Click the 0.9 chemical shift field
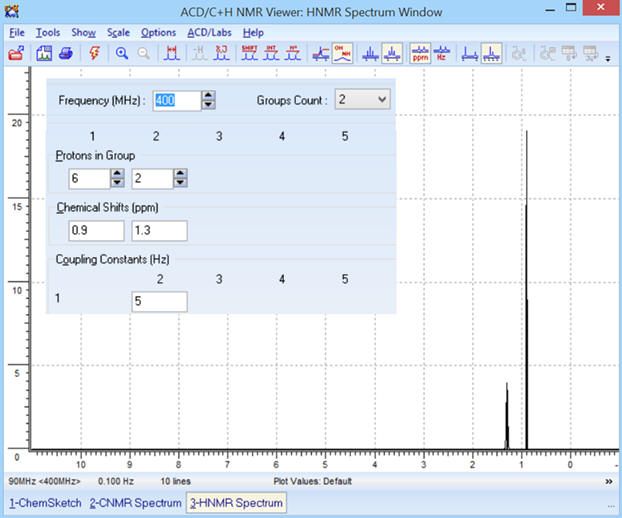622x518 pixels. [x=96, y=231]
